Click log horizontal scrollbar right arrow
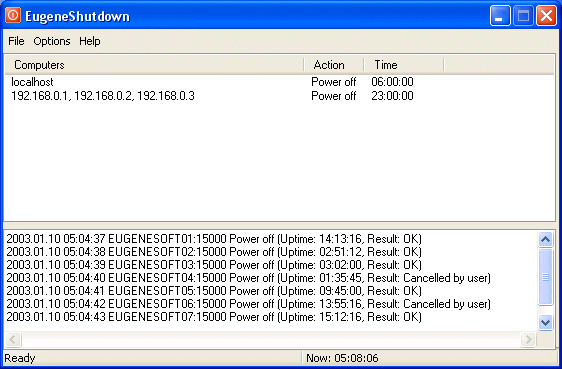562x369 pixels. pos(528,339)
